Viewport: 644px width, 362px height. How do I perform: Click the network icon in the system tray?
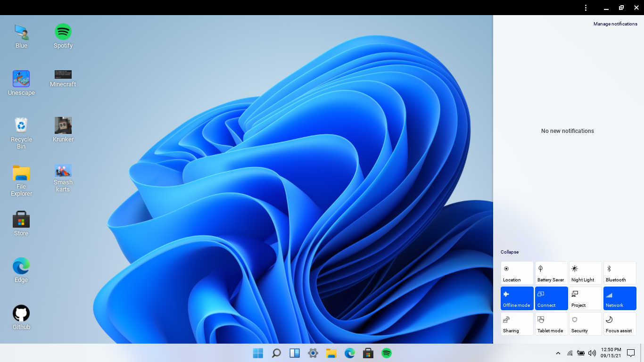pos(570,353)
